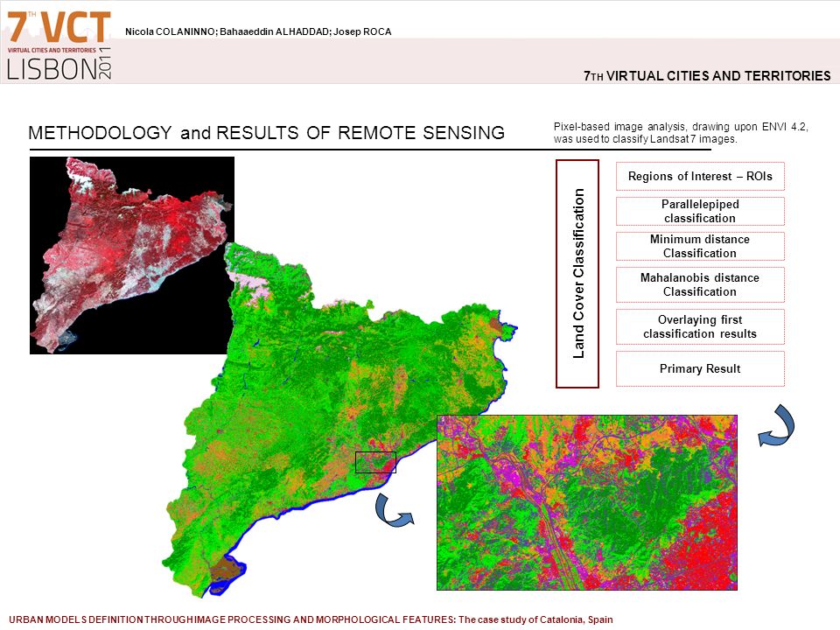
Task: Click the vertical 'Land Cover Classification' label box
Action: 577,274
